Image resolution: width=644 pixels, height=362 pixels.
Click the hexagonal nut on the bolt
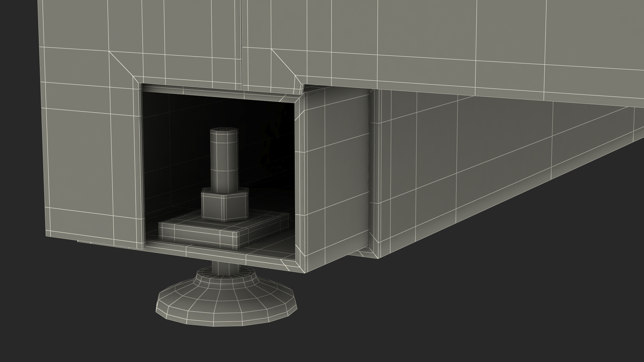pos(225,204)
